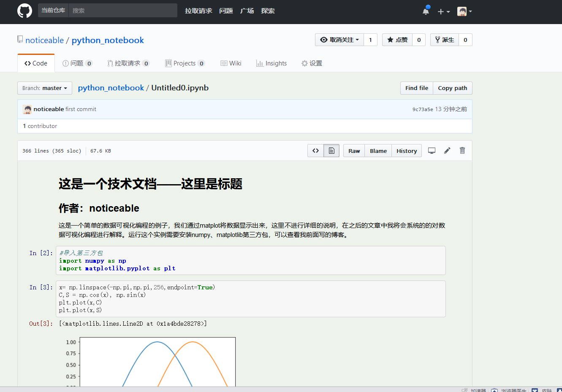This screenshot has width=562, height=392.
Task: Click the 366 lines file info text
Action: (x=52, y=151)
